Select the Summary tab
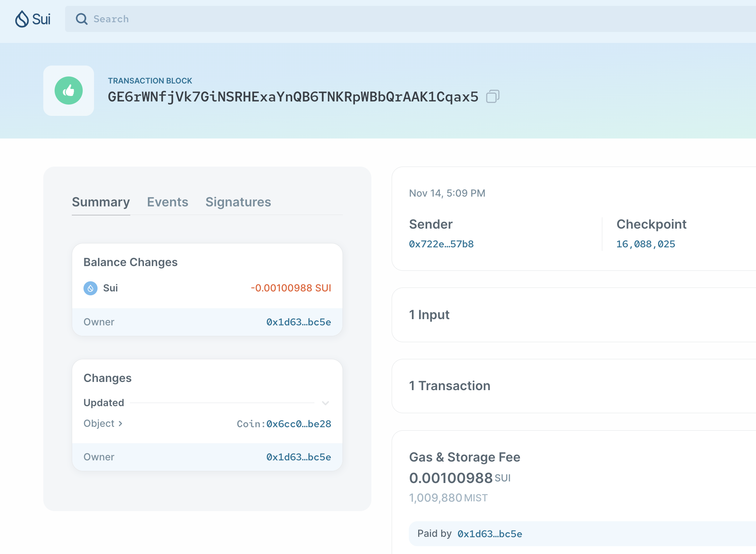 pyautogui.click(x=101, y=202)
